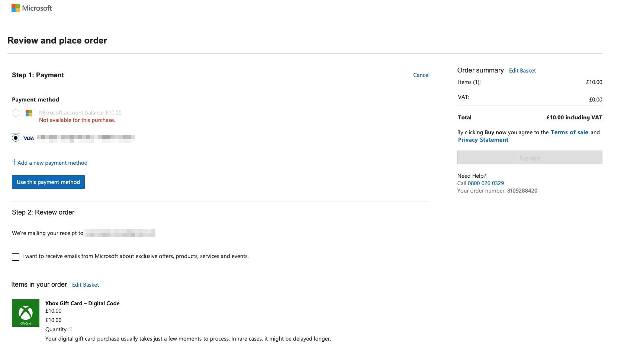The image size is (624, 364).
Task: Cancel the payment step
Action: pyautogui.click(x=421, y=75)
